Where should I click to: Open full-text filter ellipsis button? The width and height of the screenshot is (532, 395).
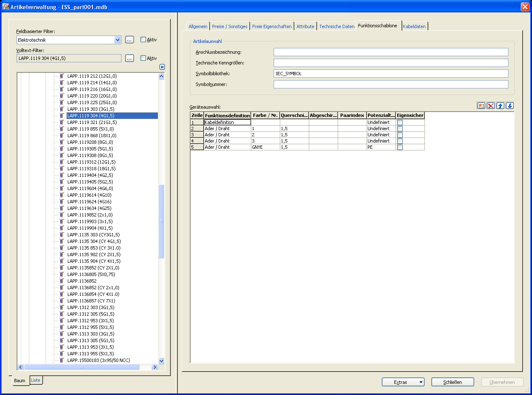click(129, 58)
